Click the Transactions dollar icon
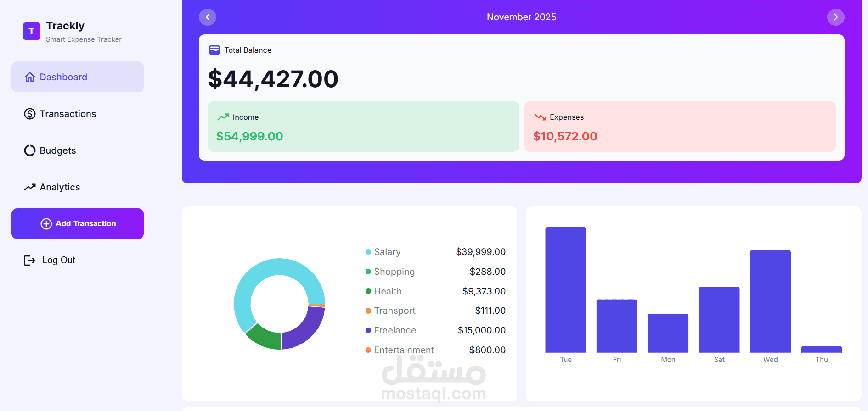 click(30, 114)
